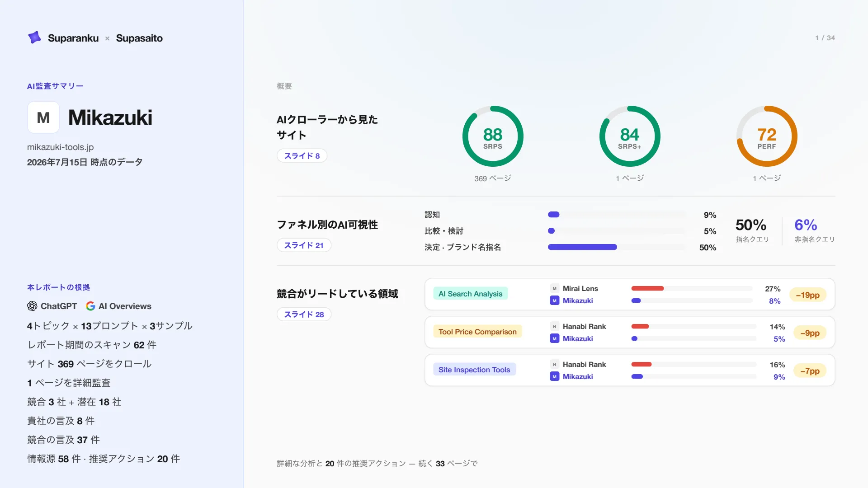Click the AI Overviews label
Viewport: 868px width, 488px height.
click(x=125, y=306)
